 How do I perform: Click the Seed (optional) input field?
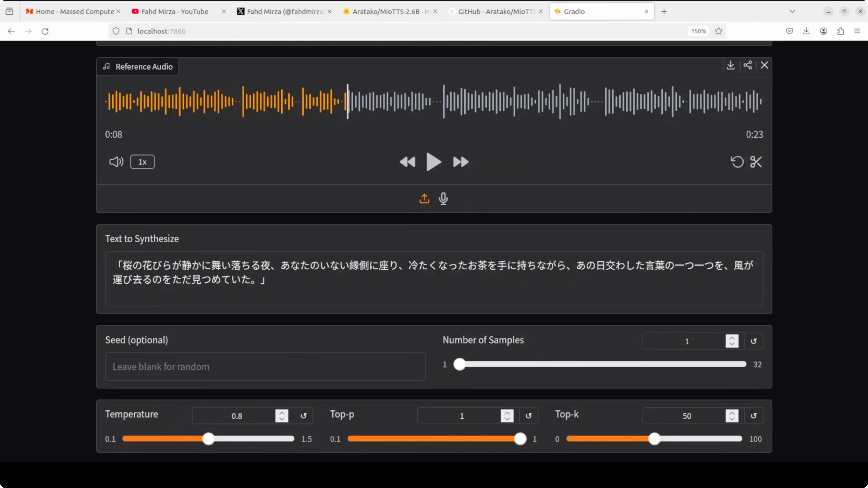point(265,366)
